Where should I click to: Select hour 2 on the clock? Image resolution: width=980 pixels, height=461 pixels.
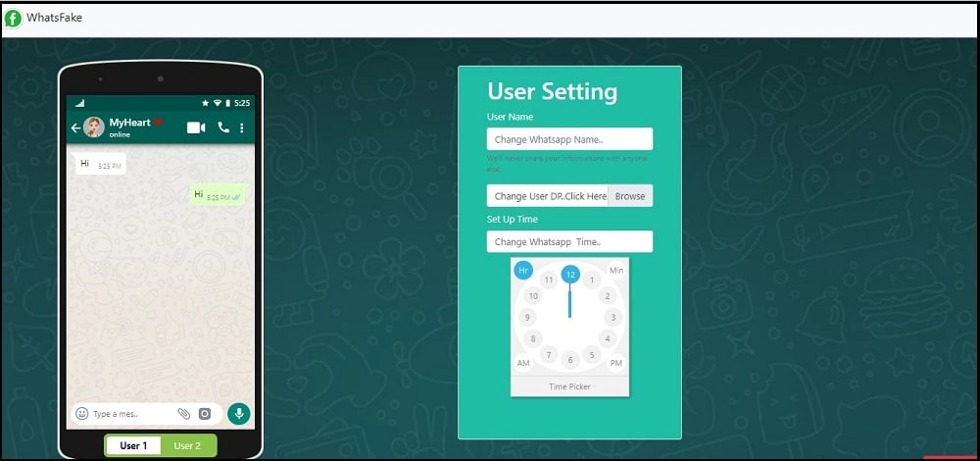(x=607, y=296)
